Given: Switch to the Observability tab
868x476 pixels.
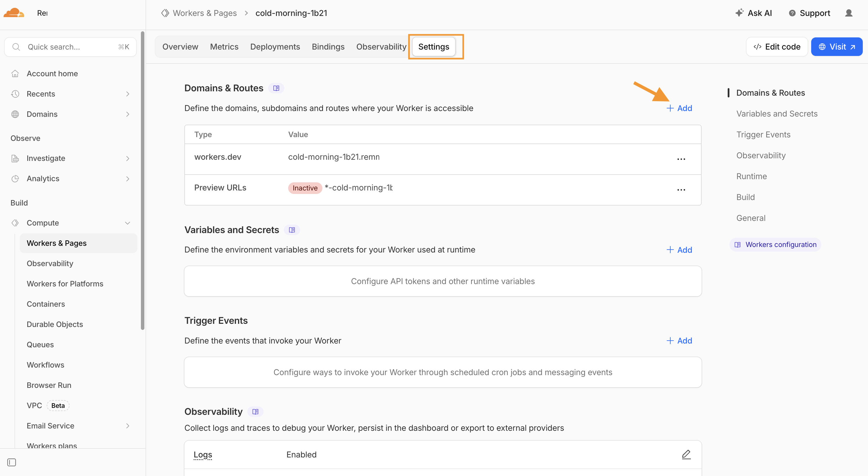Looking at the screenshot, I should [381, 47].
